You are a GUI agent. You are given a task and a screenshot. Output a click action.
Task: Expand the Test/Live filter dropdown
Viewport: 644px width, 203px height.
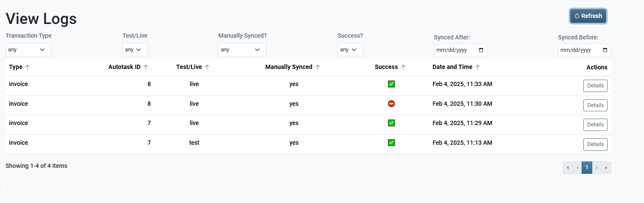[135, 50]
